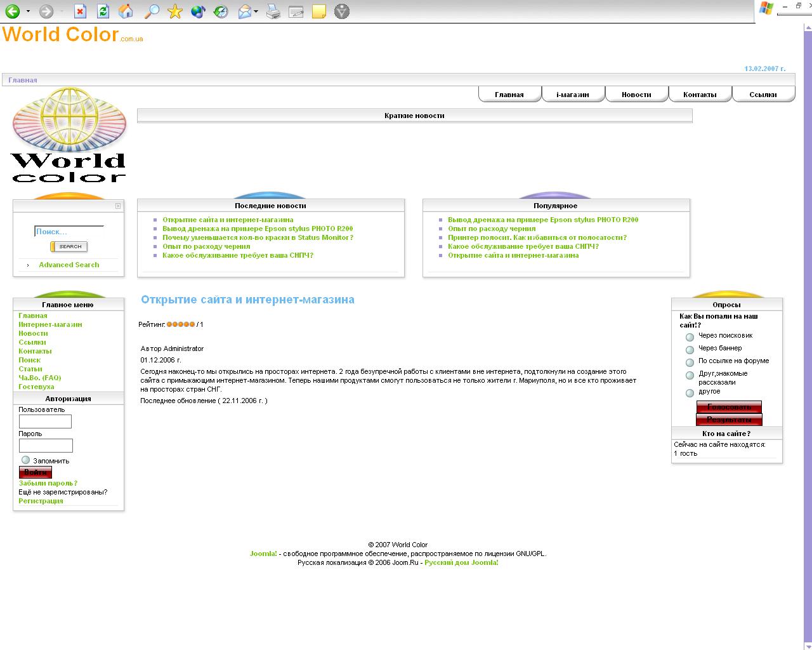
Task: Click the yellow sticky note toolbar icon
Action: (319, 11)
